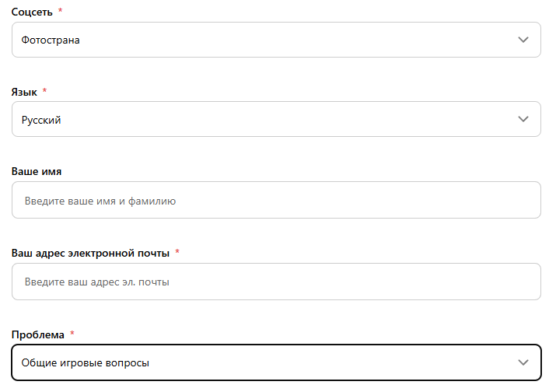Click the "Ваш адрес электронной почты" label

tap(90, 253)
